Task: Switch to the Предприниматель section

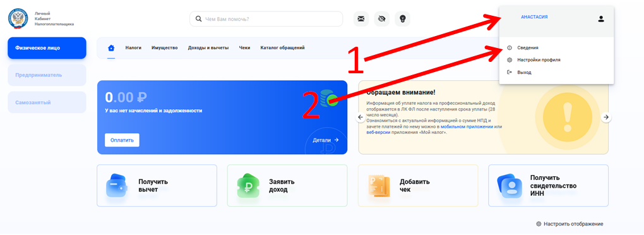Action: click(x=47, y=75)
